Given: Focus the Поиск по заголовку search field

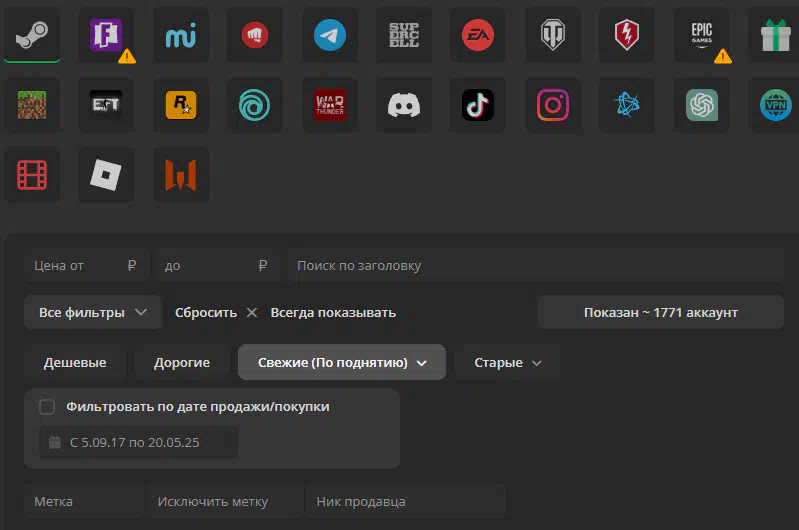Looking at the screenshot, I should tap(536, 266).
